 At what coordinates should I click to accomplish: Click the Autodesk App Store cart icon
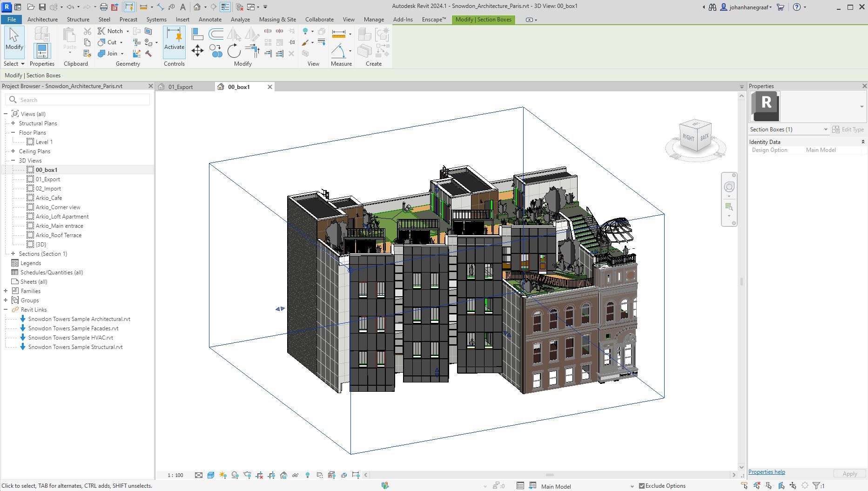tap(781, 7)
